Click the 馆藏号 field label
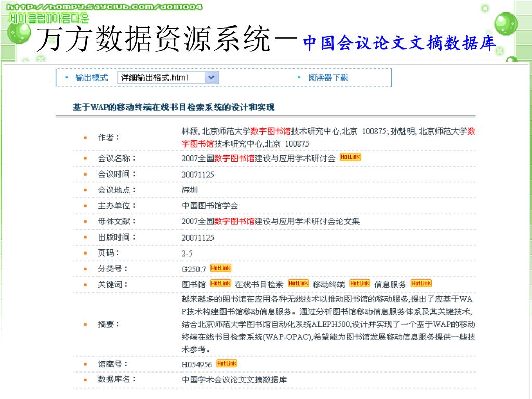 [113, 364]
